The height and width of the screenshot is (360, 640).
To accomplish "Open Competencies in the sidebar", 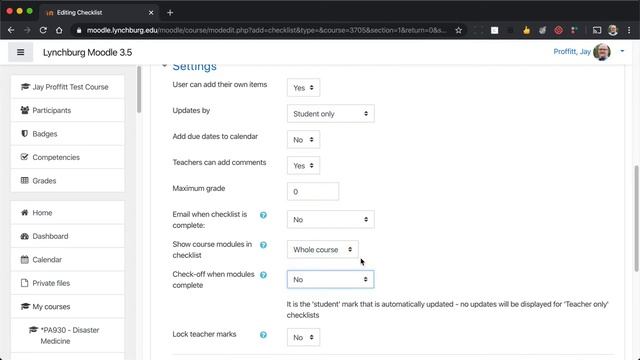I will point(67,157).
